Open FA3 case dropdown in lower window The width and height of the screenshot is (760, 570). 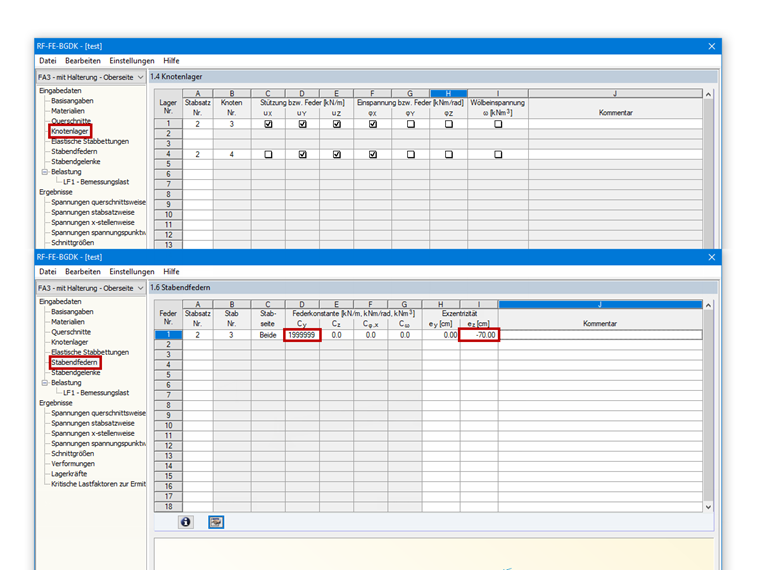click(x=91, y=288)
